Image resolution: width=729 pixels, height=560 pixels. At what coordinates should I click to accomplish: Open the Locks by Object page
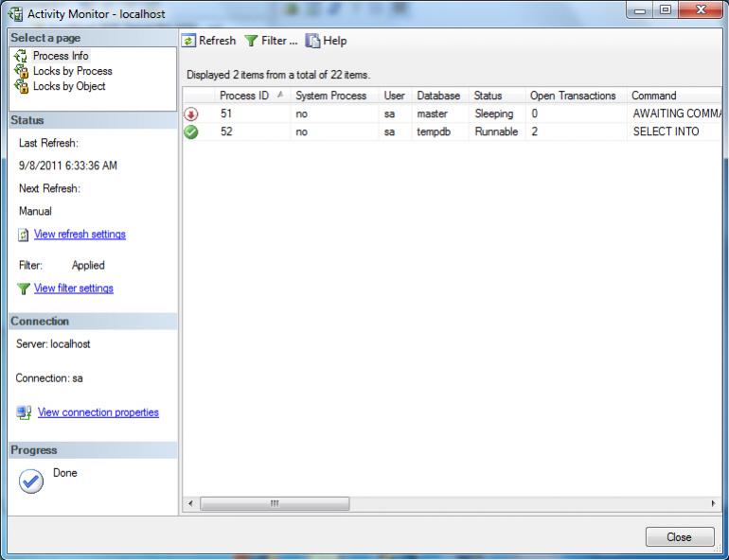tap(69, 86)
